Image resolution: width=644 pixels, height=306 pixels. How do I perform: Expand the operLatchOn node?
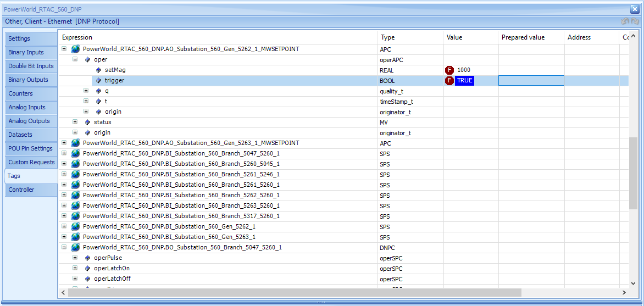click(x=75, y=268)
